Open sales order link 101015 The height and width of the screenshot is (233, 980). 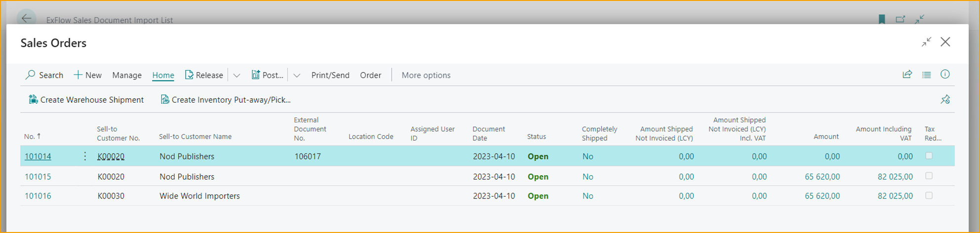pyautogui.click(x=38, y=177)
